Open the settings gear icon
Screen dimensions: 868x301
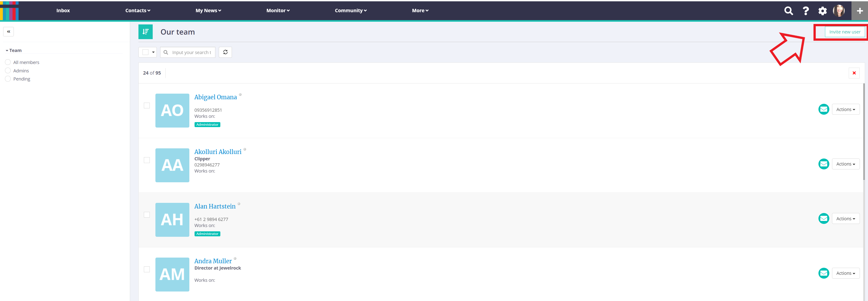822,11
